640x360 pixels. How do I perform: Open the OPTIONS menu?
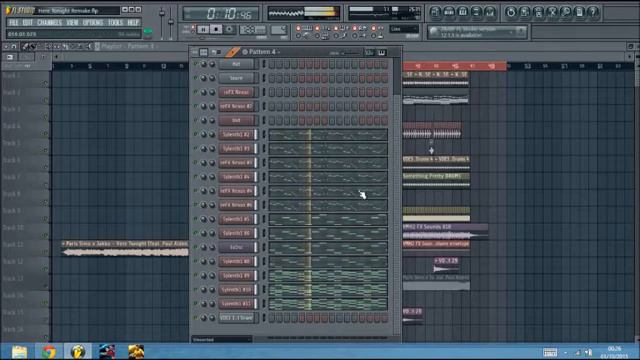click(93, 22)
